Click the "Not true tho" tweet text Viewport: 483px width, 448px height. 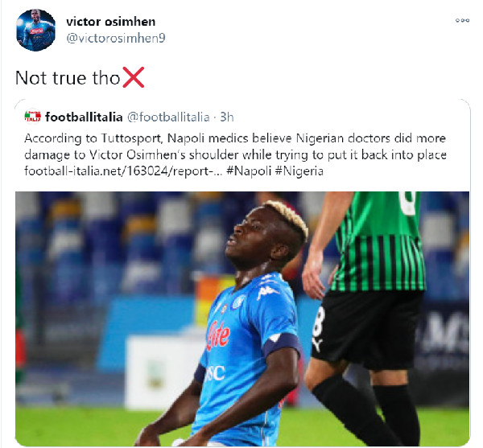click(68, 78)
